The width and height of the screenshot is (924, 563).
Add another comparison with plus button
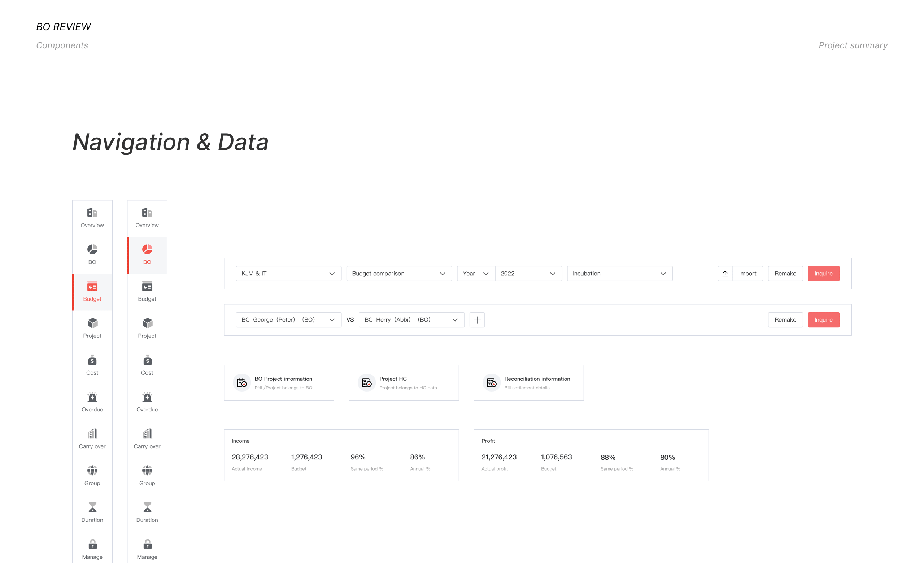coord(477,320)
